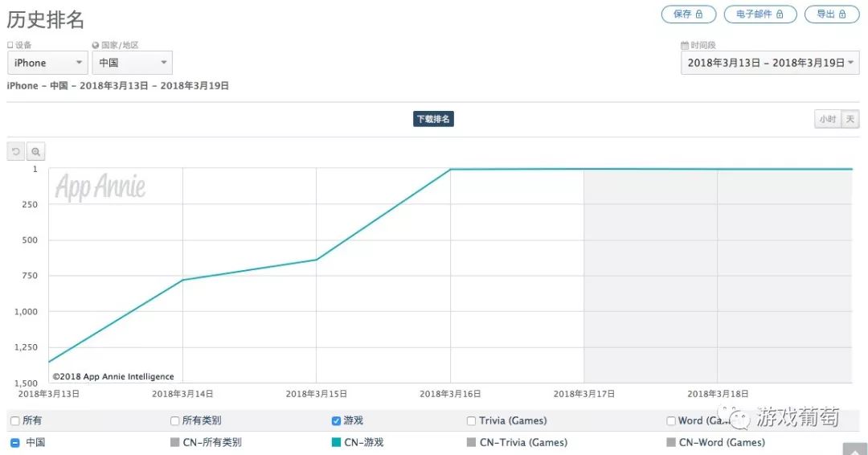Click the calendar icon beside 时间段
The height and width of the screenshot is (455, 868).
(x=685, y=46)
